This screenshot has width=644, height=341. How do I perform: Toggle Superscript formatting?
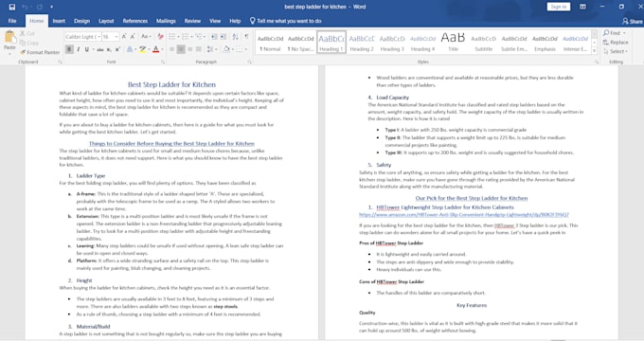[x=117, y=49]
